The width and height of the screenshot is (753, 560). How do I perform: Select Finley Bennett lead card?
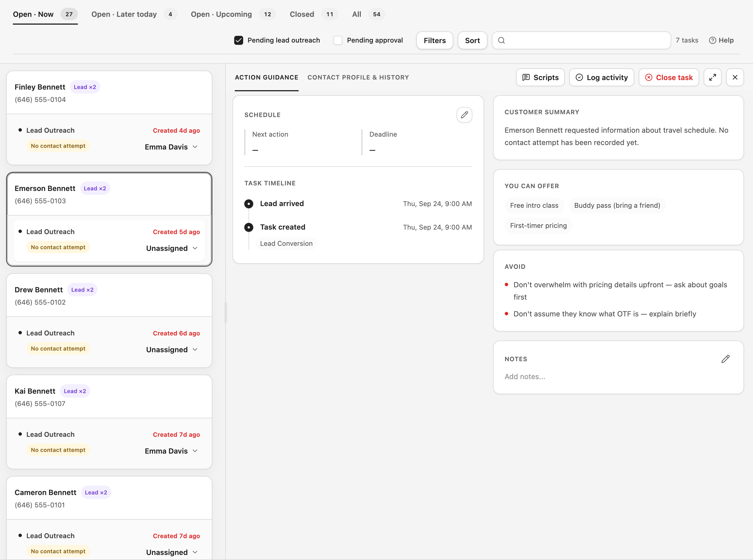click(109, 118)
